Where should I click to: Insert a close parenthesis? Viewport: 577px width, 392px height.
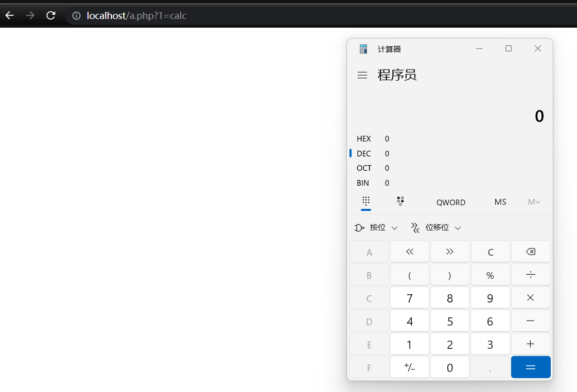[x=450, y=275]
